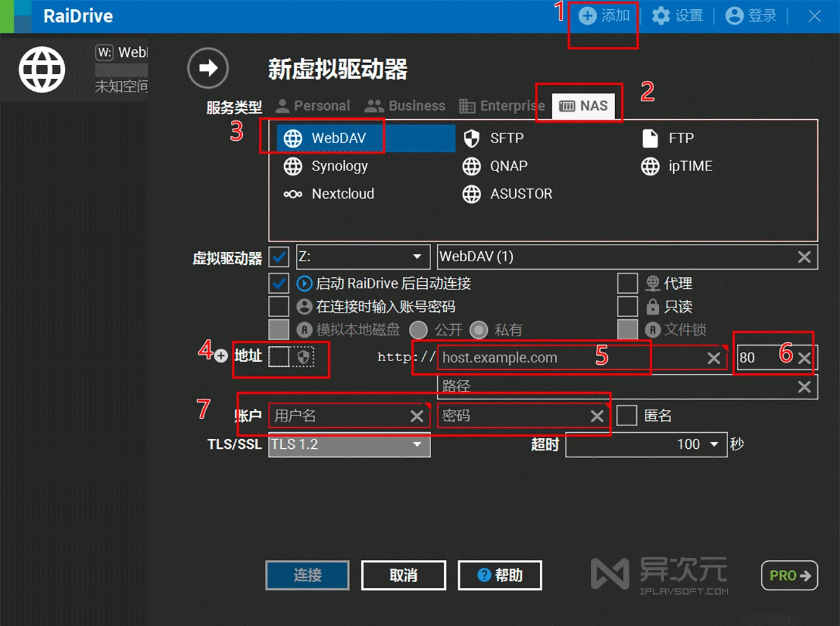The width and height of the screenshot is (840, 626).
Task: Open the 超时 timeout 100 dropdown
Action: 646,444
